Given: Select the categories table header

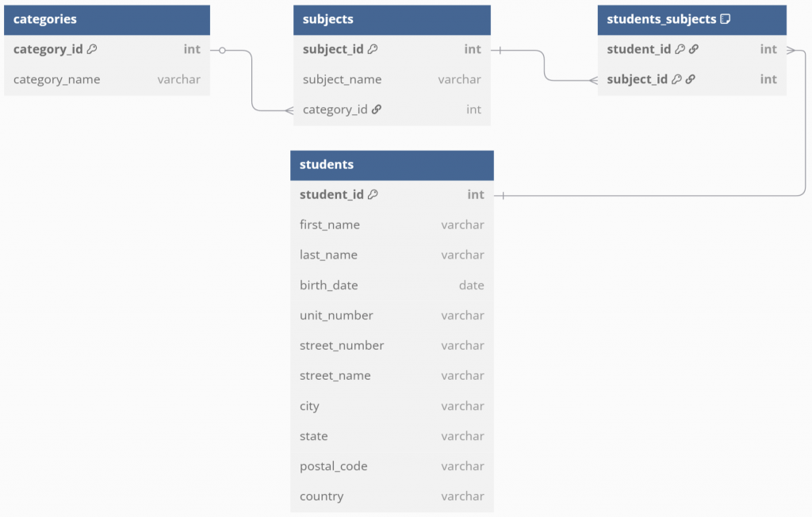Looking at the screenshot, I should 107,20.
